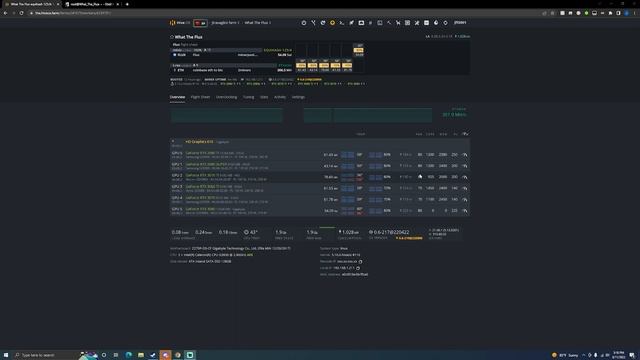Image resolution: width=640 pixels, height=360 pixels.
Task: Open File Explorer from the taskbar
Action: click(141, 355)
